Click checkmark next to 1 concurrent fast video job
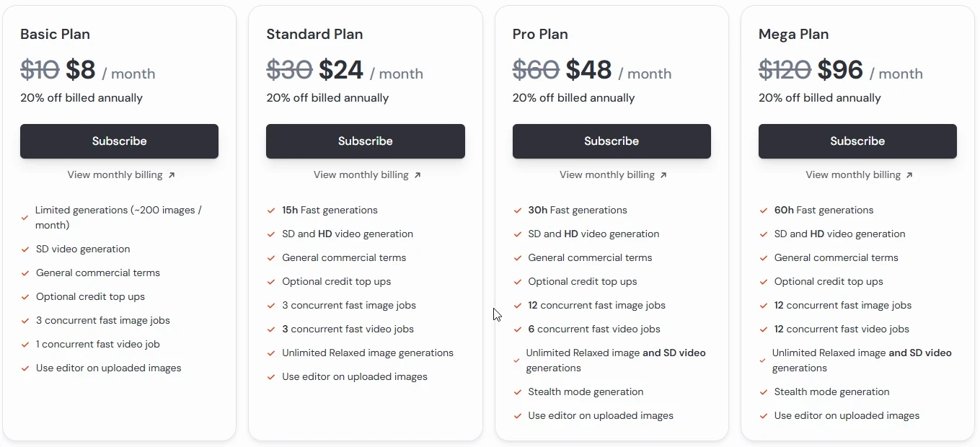Image resolution: width=980 pixels, height=447 pixels. [25, 345]
